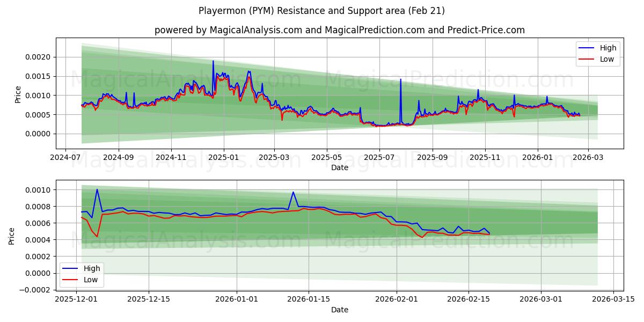Image resolution: width=644 pixels, height=322 pixels.
Task: Click the '0.0006' price tick on the bottom chart
Action: (39, 223)
